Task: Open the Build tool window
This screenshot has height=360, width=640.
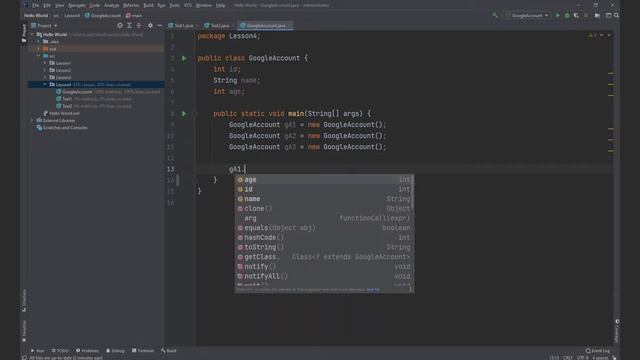Action: pyautogui.click(x=169, y=351)
